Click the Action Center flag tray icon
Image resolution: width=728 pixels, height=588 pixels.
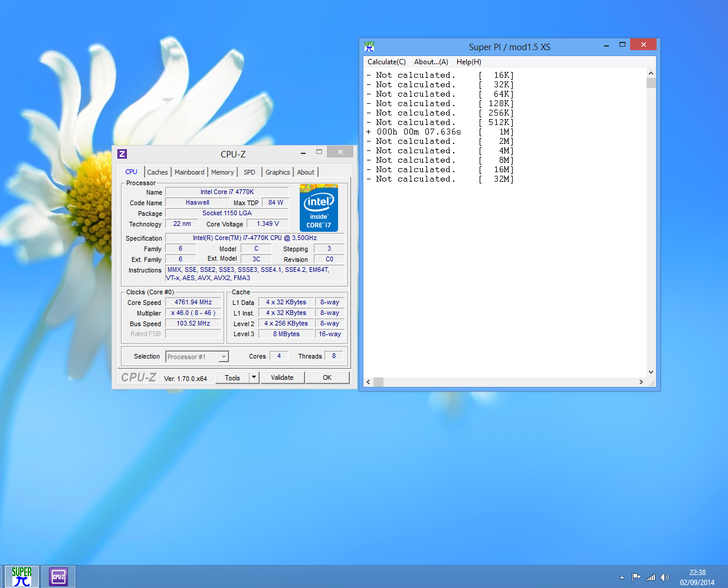pos(636,577)
